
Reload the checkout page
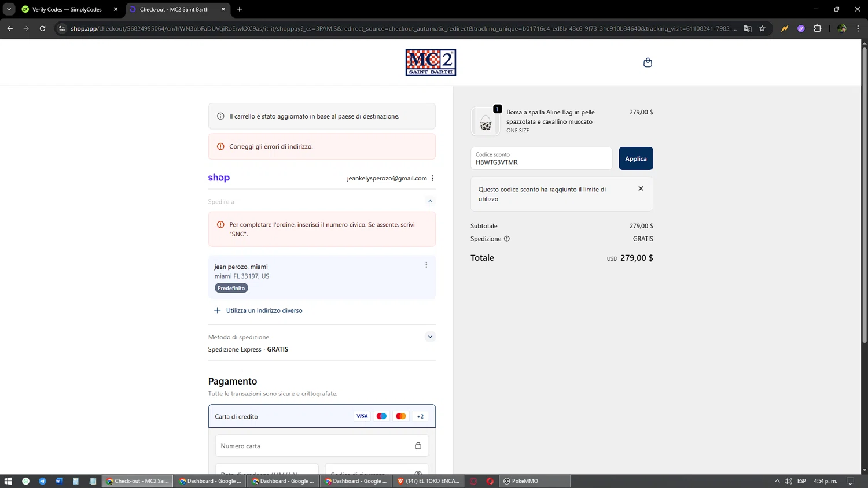click(42, 28)
